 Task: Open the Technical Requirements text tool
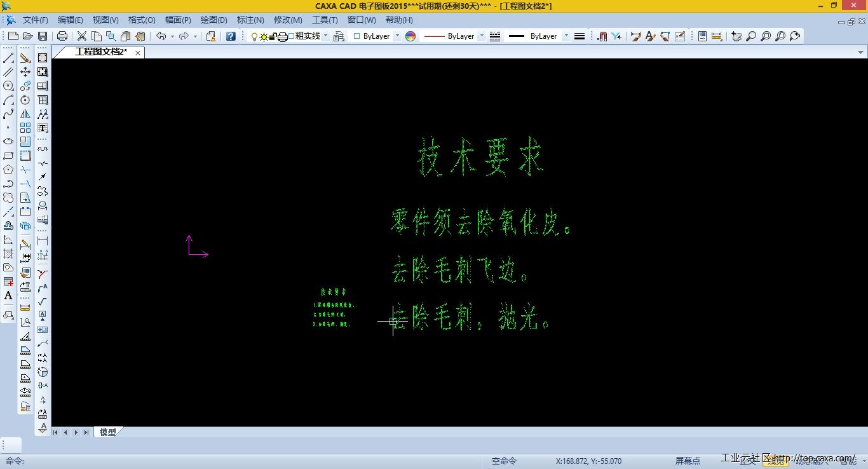tap(43, 128)
